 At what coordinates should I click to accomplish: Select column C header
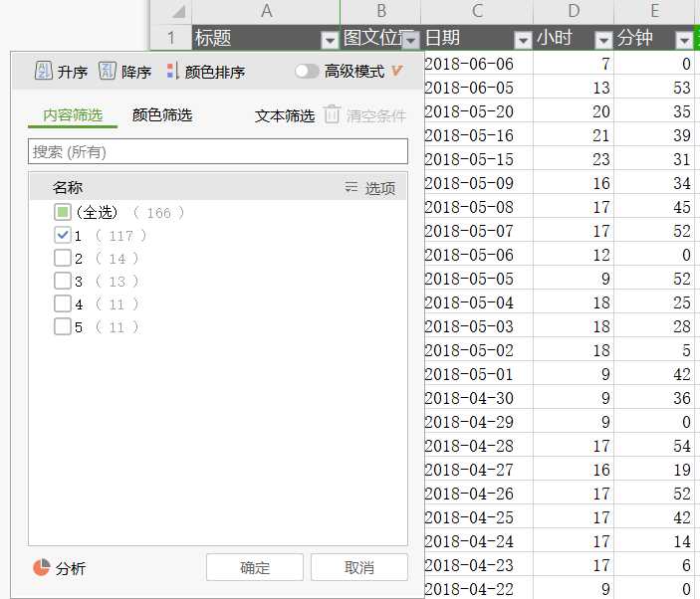pyautogui.click(x=477, y=12)
